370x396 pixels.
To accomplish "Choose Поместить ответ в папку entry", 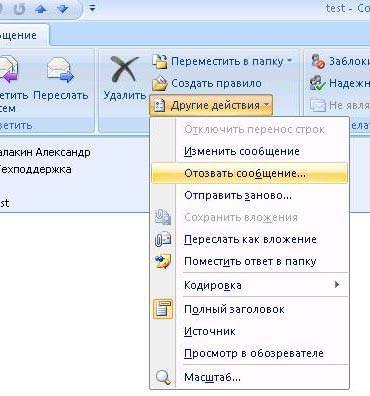I will 249,262.
